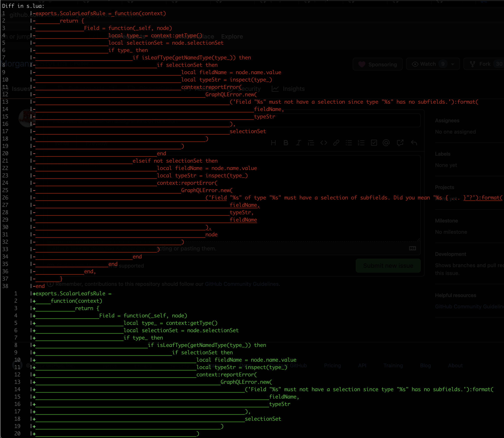Submit the new issue
Viewport: 504px width, 438px height.
click(388, 266)
